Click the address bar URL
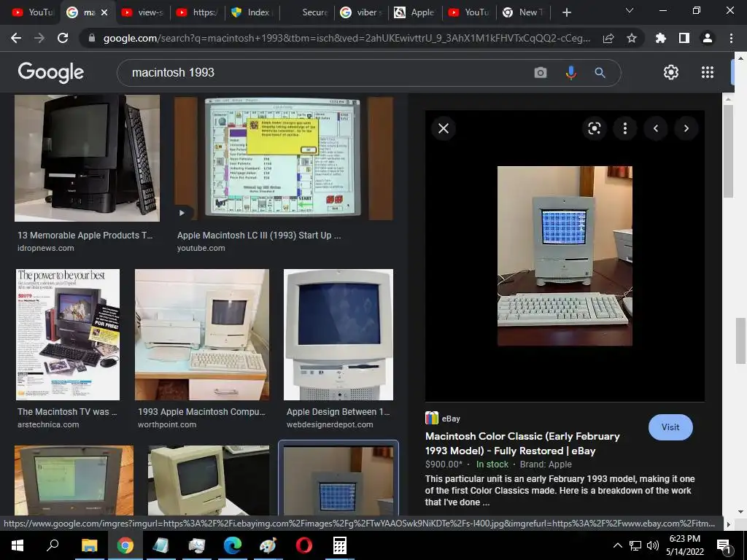The height and width of the screenshot is (560, 747). pos(347,38)
